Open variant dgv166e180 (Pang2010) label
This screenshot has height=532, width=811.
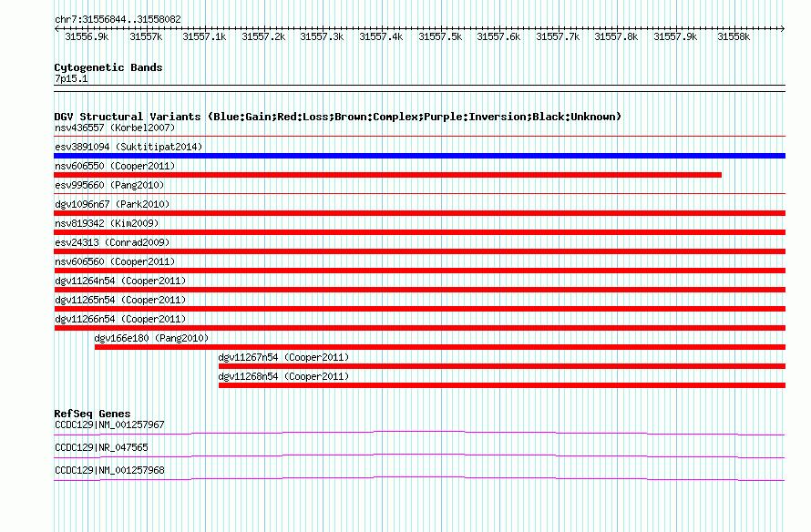tap(151, 338)
